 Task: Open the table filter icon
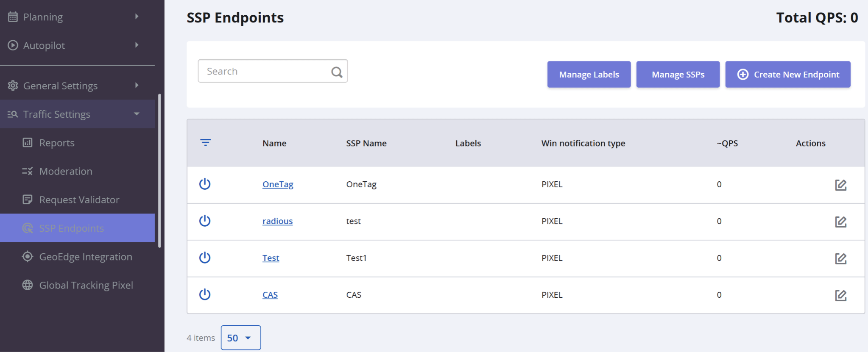(205, 143)
